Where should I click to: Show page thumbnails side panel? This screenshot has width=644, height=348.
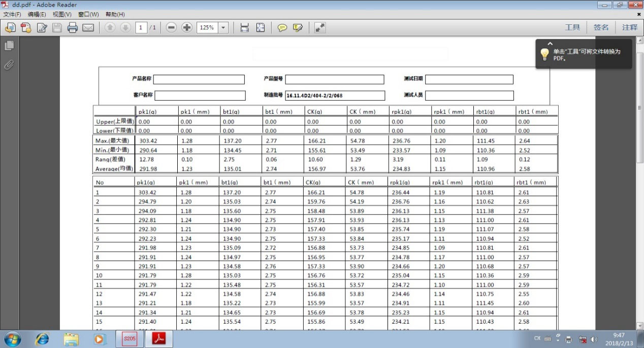pyautogui.click(x=9, y=46)
